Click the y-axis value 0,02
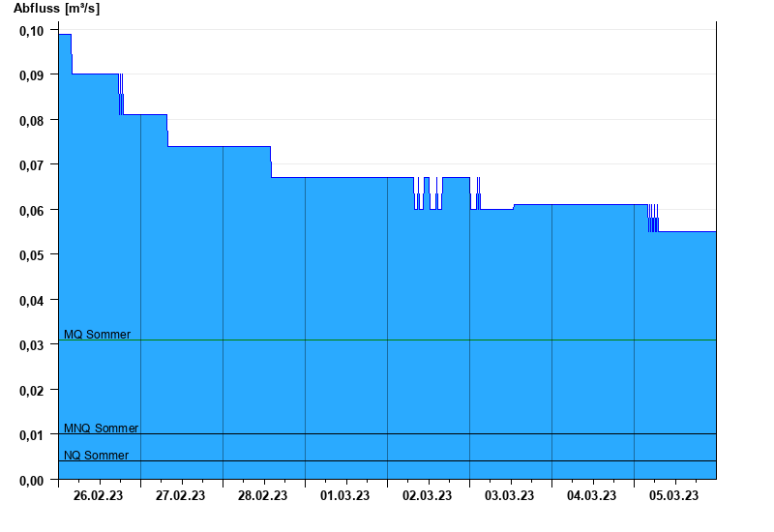 coord(32,391)
